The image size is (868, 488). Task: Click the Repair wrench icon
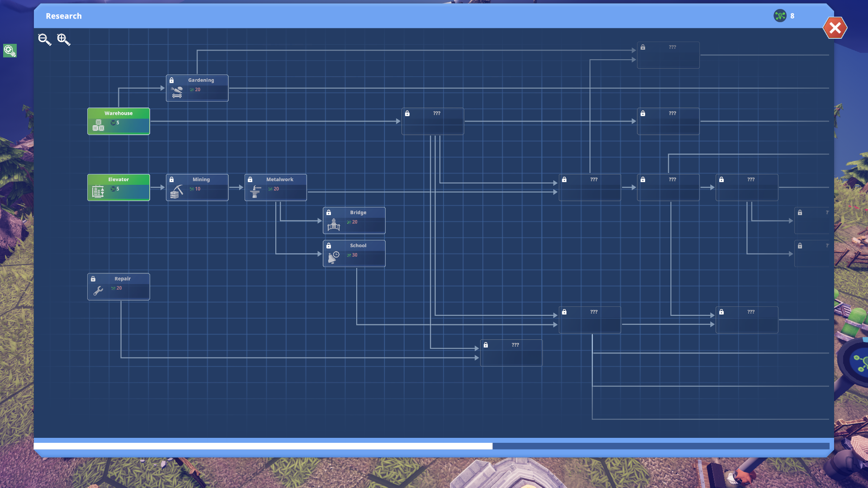(x=98, y=291)
